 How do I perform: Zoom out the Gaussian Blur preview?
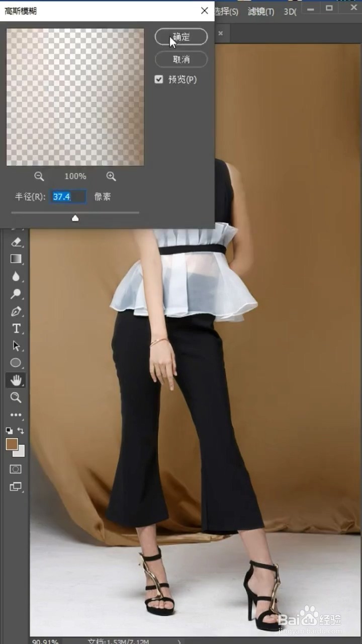39,177
